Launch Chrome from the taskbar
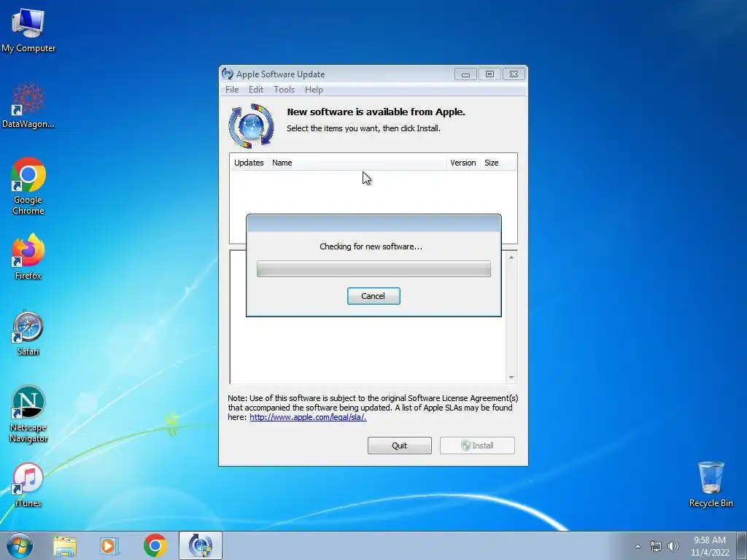The height and width of the screenshot is (560, 747). (155, 545)
